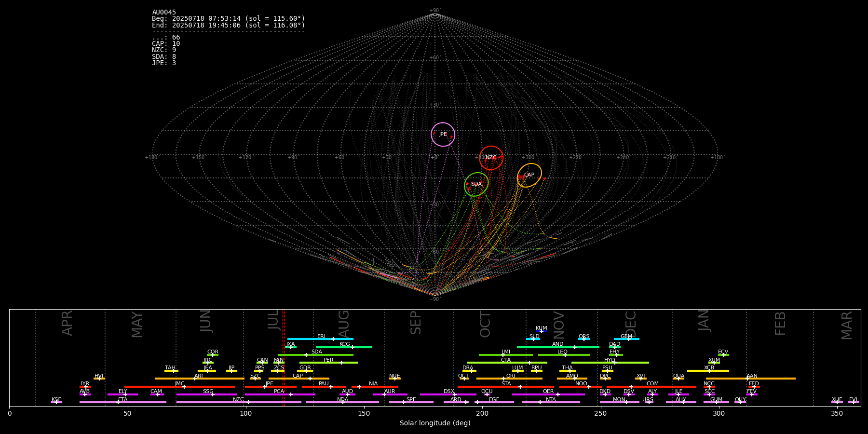The image size is (868, 434).
Task: Click the LEO shower bar in the timeline
Action: point(564,355)
